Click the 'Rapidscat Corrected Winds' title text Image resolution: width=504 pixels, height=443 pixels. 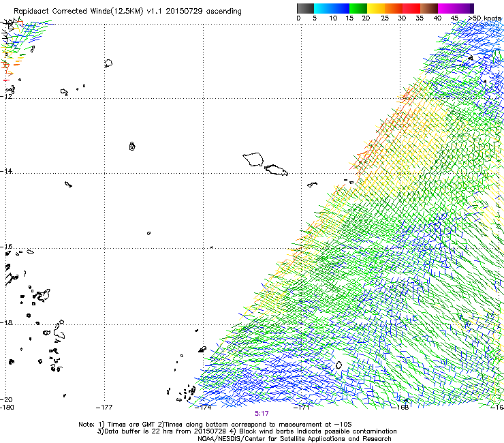(62, 11)
